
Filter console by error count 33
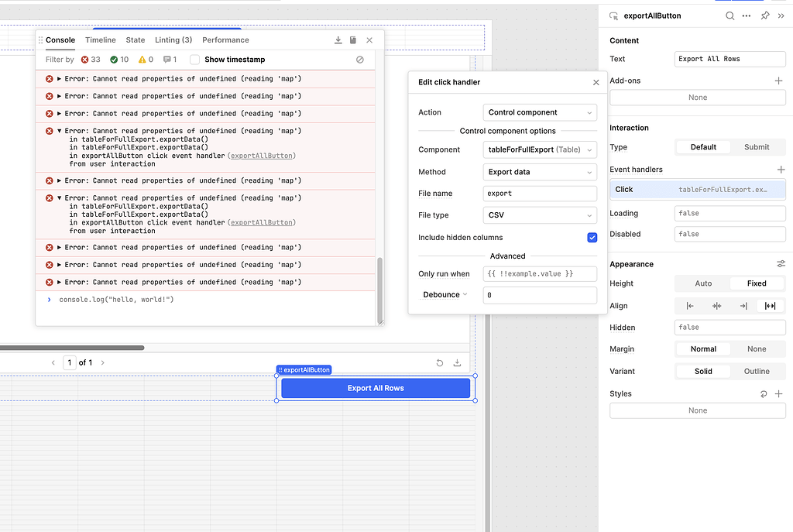[x=91, y=60]
